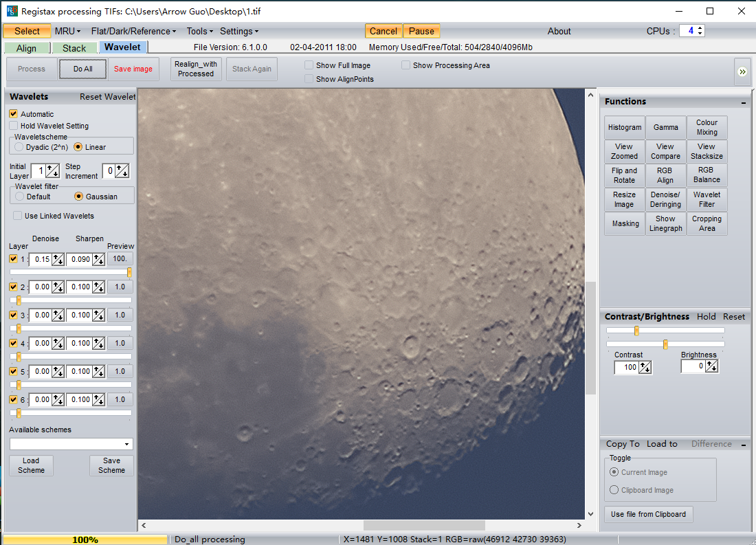Collapse the Functions panel with minus icon
756x545 pixels.
tap(743, 102)
